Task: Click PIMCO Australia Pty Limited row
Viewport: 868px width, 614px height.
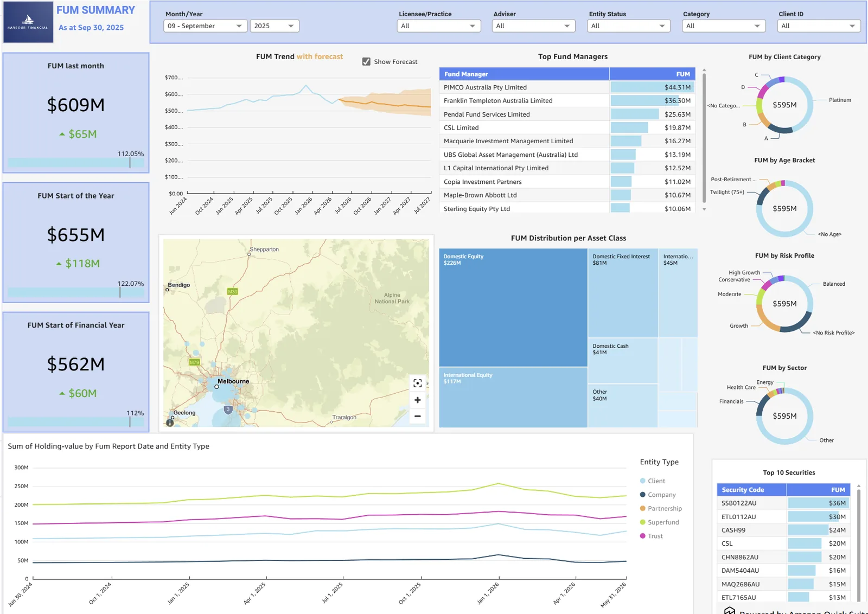Action: coord(568,87)
